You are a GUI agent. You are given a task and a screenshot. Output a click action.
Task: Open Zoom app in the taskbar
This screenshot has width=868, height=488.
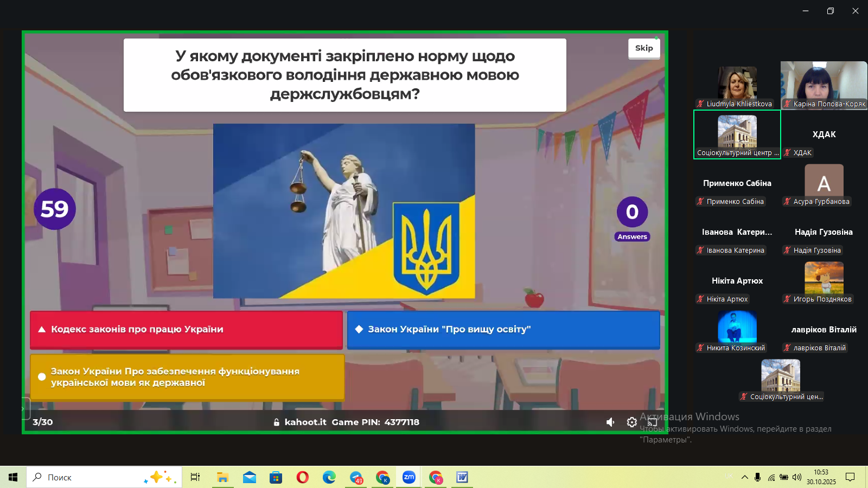tap(409, 477)
